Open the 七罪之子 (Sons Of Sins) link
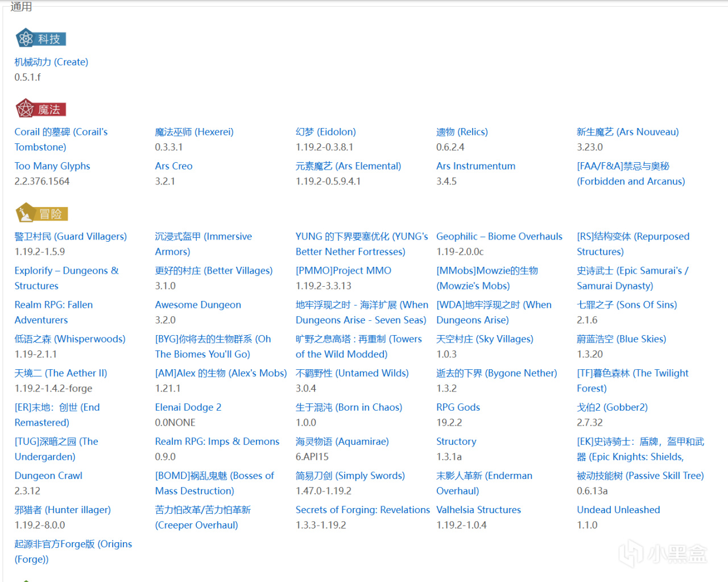Screen dimensions: 728x582 coord(627,305)
